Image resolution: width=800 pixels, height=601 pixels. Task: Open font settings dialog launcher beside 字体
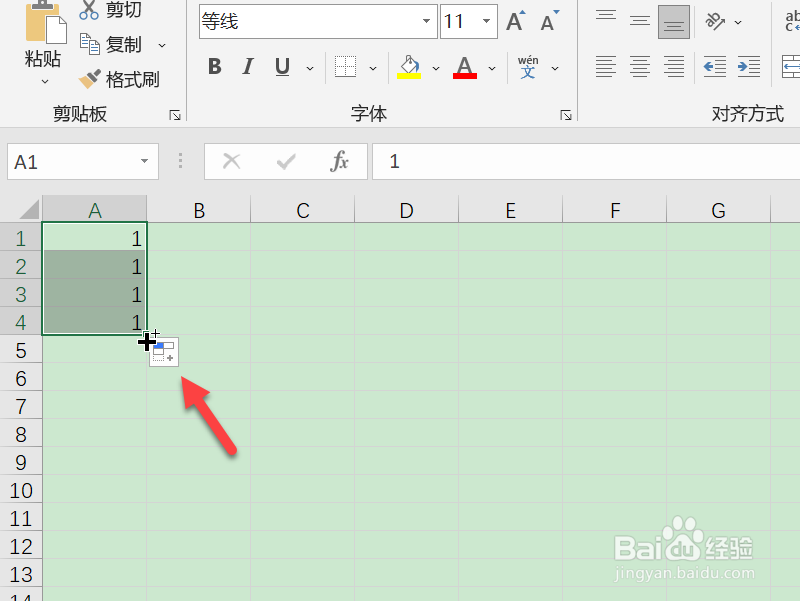coord(566,115)
